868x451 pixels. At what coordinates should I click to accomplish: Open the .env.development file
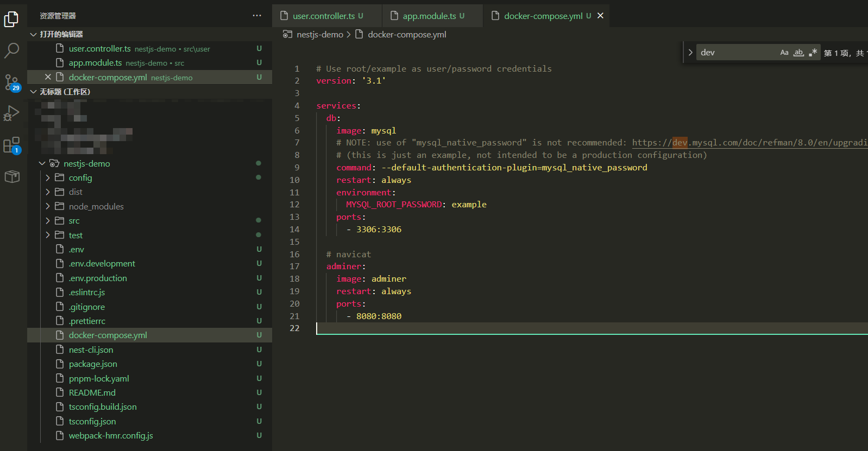(x=149, y=263)
